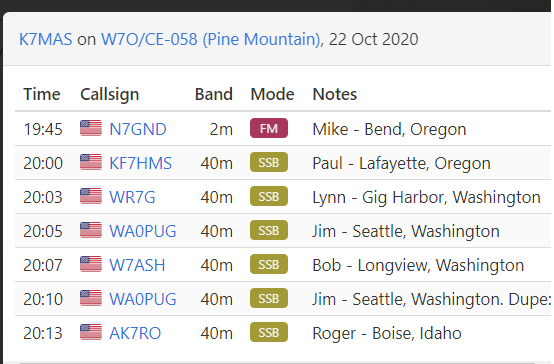Open the K7MAS activator link
This screenshot has width=554, height=364.
46,39
